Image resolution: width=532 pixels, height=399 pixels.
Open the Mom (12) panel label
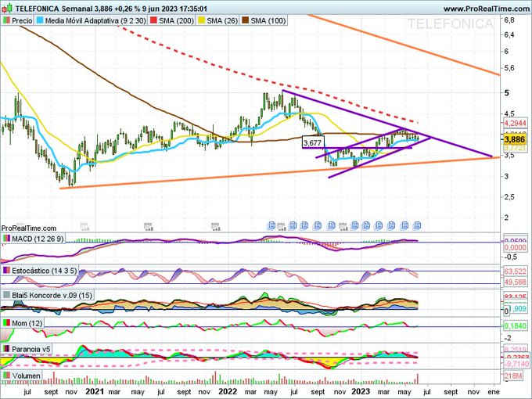click(27, 323)
